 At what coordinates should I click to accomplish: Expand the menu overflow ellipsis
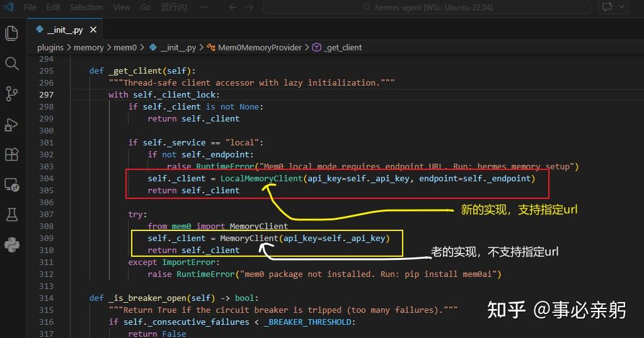tap(204, 8)
